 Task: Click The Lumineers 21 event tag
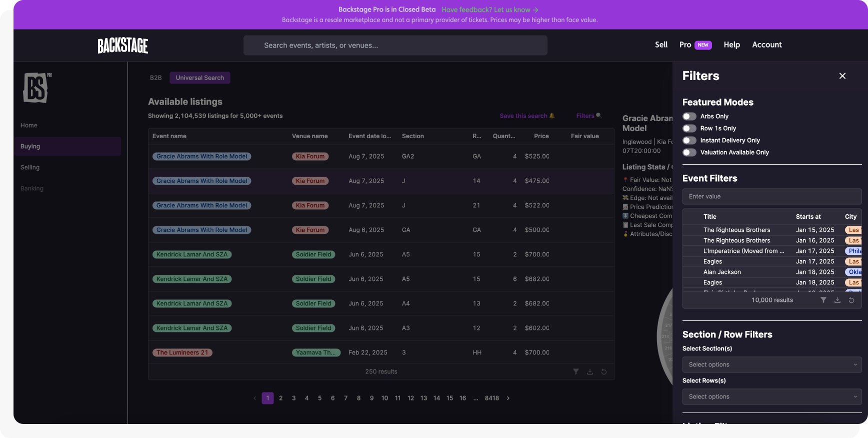tap(182, 352)
